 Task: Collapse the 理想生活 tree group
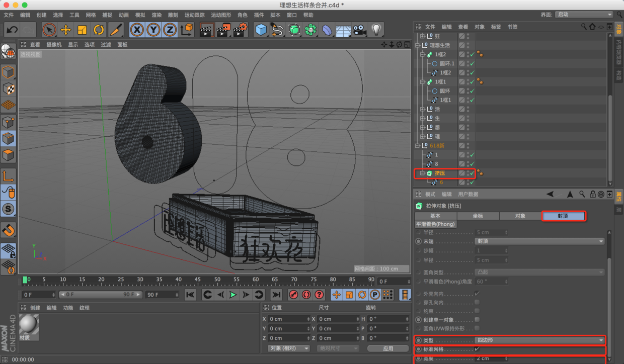418,45
